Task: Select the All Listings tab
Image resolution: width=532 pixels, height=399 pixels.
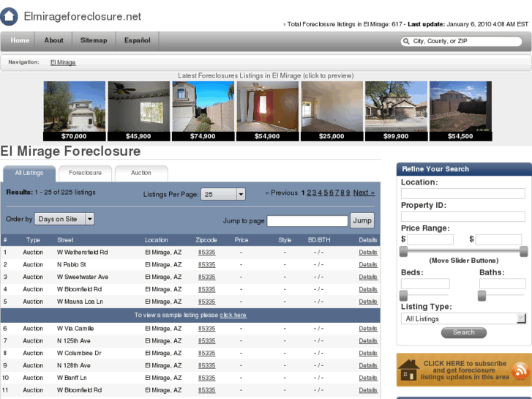Action: click(x=29, y=174)
